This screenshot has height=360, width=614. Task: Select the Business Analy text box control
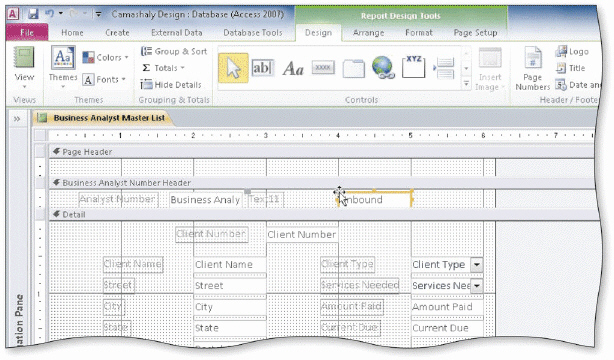point(205,200)
